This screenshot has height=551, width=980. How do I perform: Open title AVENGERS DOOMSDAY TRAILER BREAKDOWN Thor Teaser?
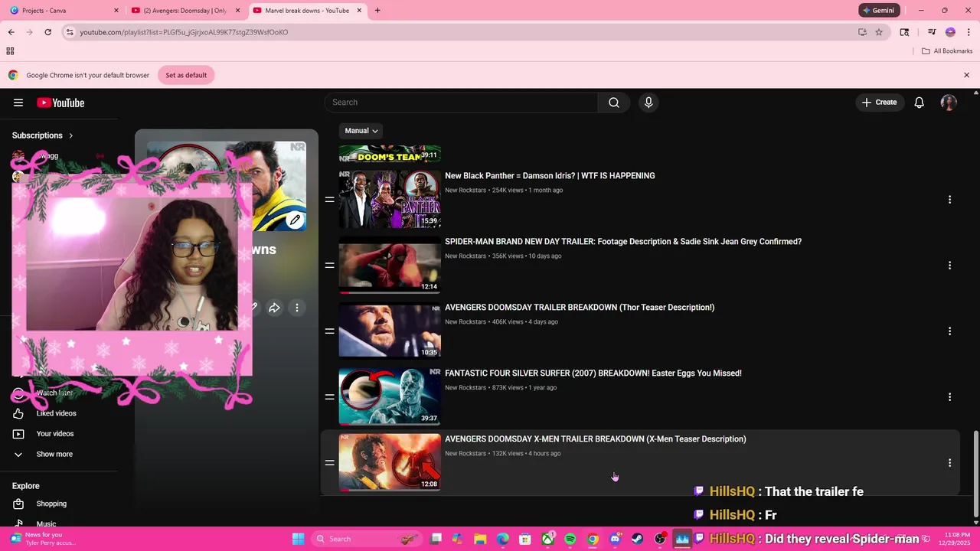click(x=580, y=308)
